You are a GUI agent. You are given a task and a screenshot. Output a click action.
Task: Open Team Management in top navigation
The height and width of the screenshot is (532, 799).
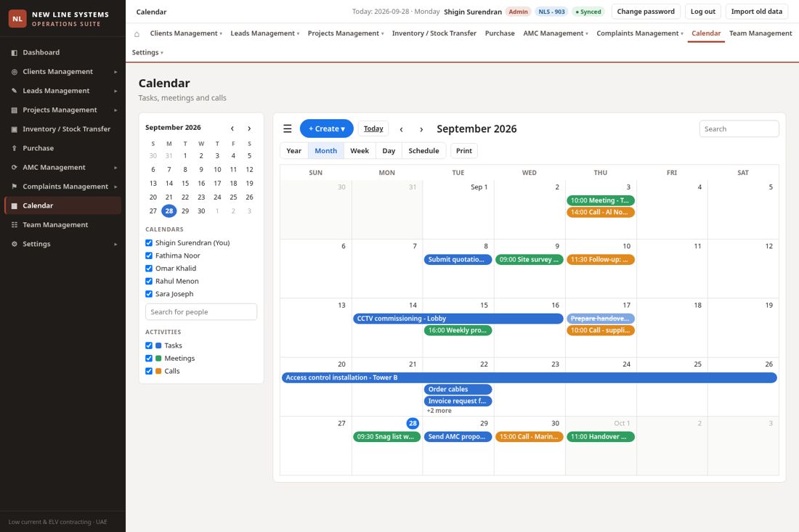[761, 33]
